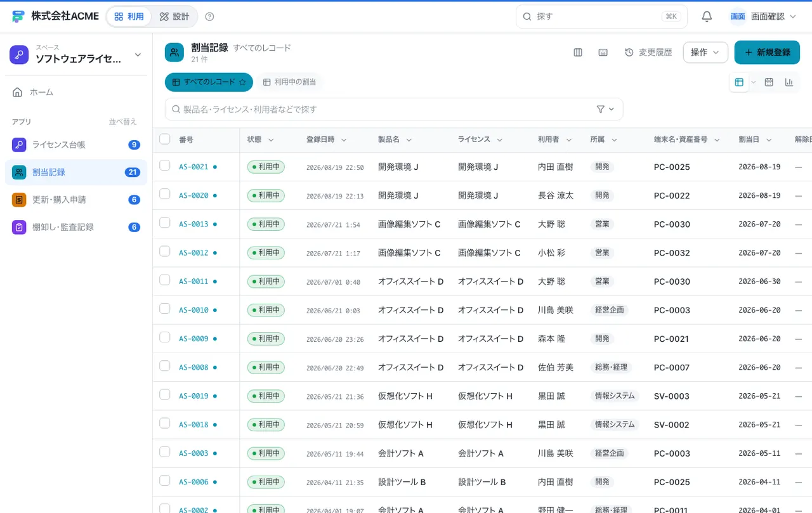Switch to the 設計 mode tab

174,16
